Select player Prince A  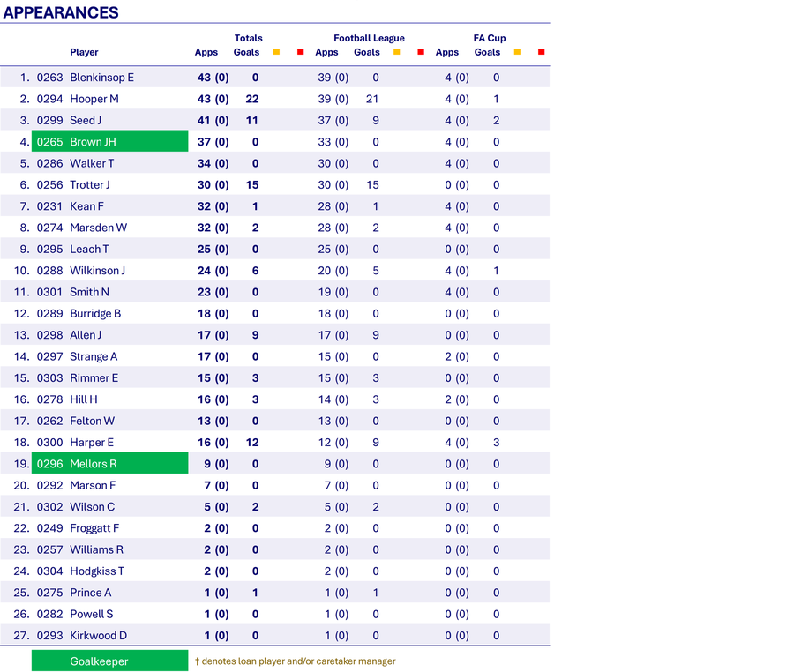pyautogui.click(x=91, y=593)
